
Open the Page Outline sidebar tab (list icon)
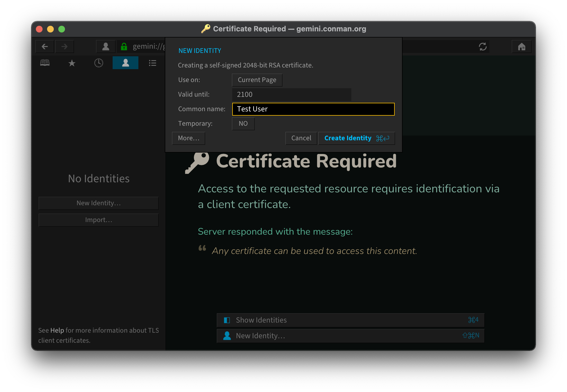coord(152,63)
